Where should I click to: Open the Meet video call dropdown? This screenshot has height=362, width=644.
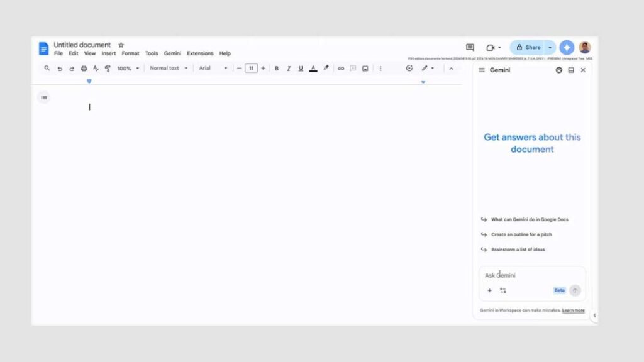(493, 48)
